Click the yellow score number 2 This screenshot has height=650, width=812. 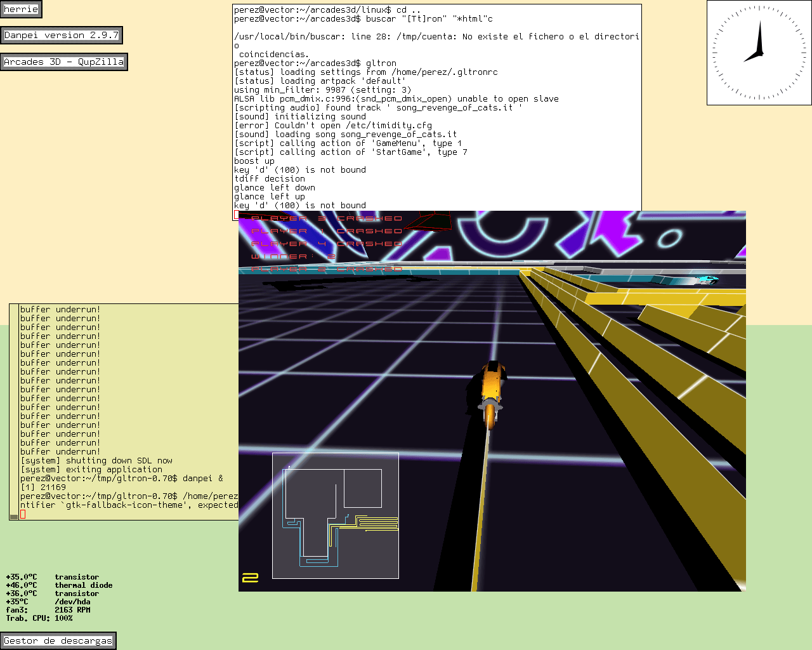250,577
